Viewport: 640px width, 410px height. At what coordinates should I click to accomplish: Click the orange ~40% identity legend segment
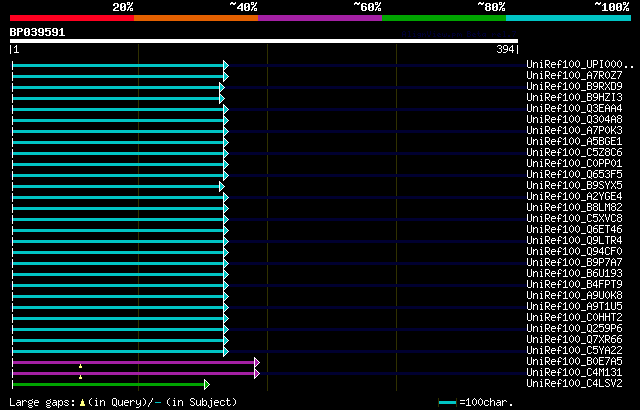(x=196, y=18)
